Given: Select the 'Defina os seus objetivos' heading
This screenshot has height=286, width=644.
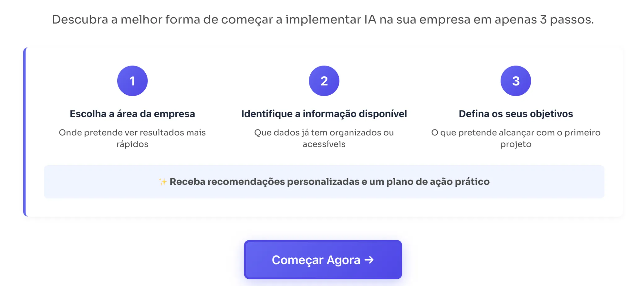Looking at the screenshot, I should click(516, 114).
